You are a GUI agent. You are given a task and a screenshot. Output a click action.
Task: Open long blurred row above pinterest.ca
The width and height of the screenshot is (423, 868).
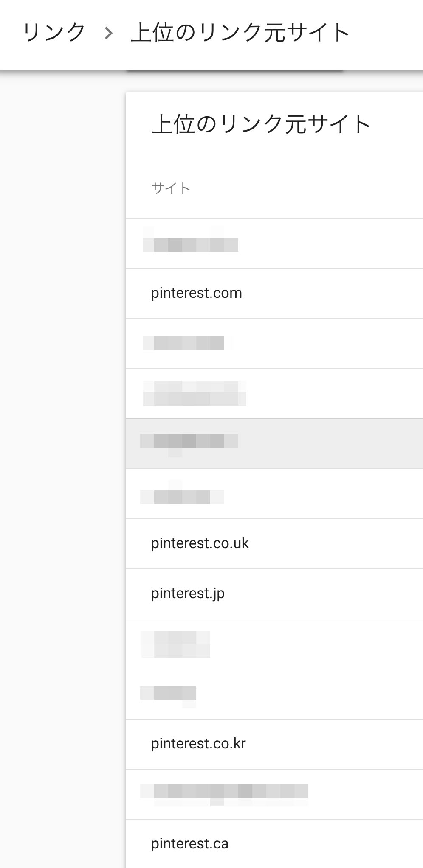[224, 793]
